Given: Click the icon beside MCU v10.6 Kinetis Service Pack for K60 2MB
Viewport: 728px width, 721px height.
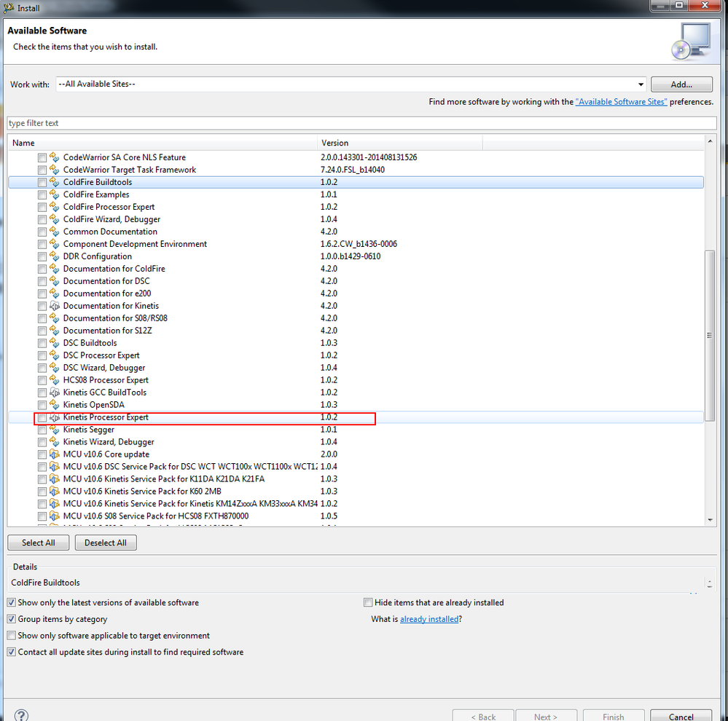Looking at the screenshot, I should [55, 492].
